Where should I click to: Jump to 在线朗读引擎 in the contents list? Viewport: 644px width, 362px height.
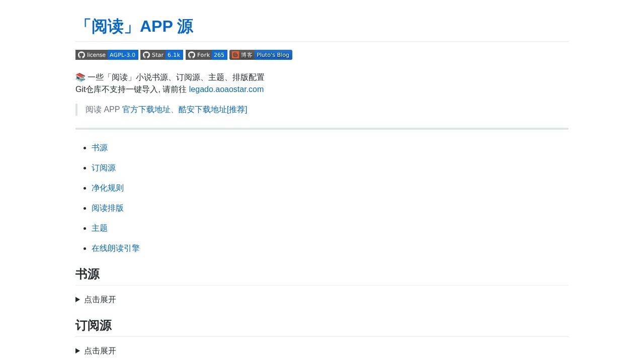[x=116, y=248]
